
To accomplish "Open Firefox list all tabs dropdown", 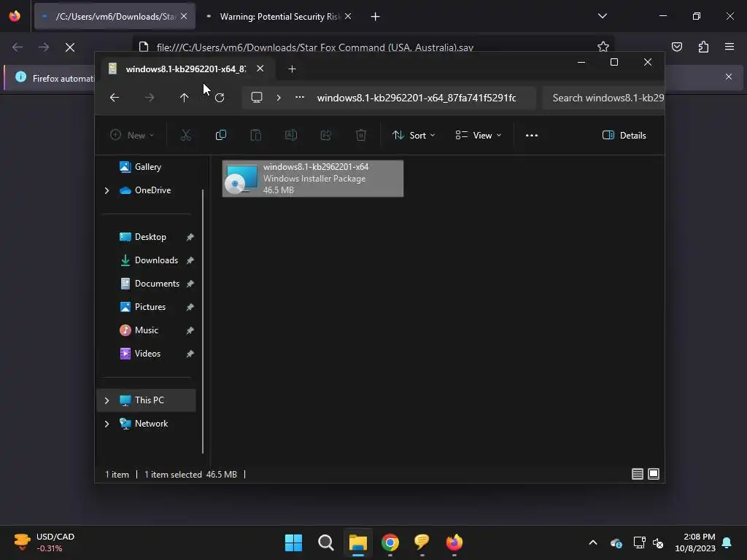I will (x=603, y=16).
